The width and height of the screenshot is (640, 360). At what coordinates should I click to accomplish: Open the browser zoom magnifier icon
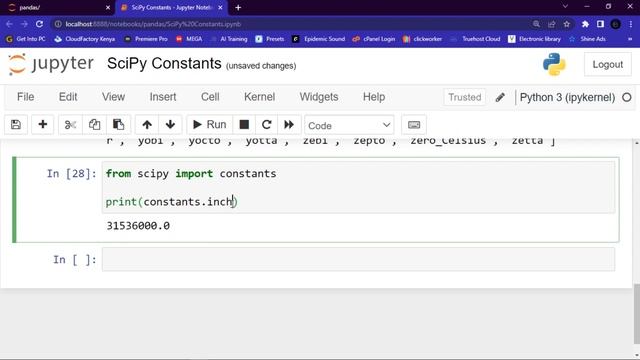click(x=536, y=24)
